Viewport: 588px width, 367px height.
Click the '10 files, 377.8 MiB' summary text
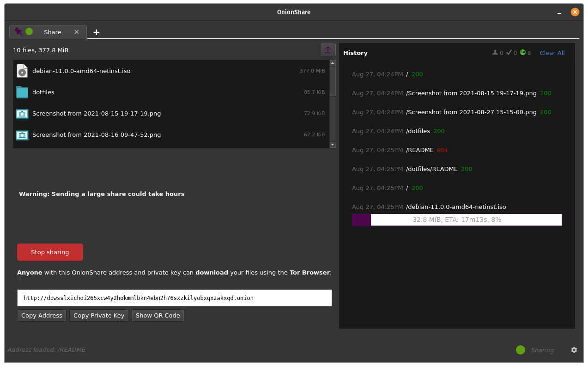pos(41,50)
